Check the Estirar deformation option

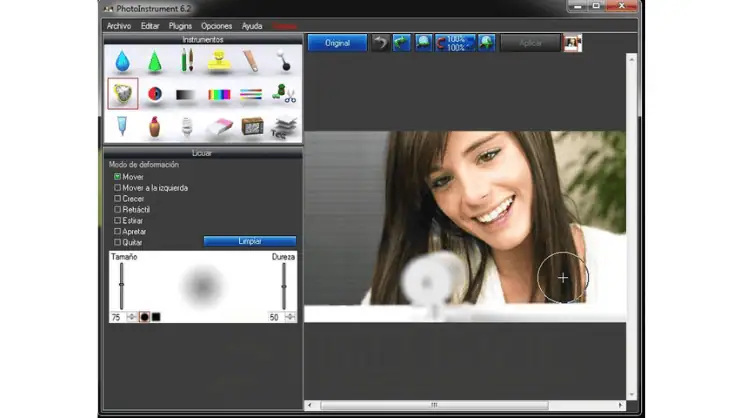click(118, 220)
